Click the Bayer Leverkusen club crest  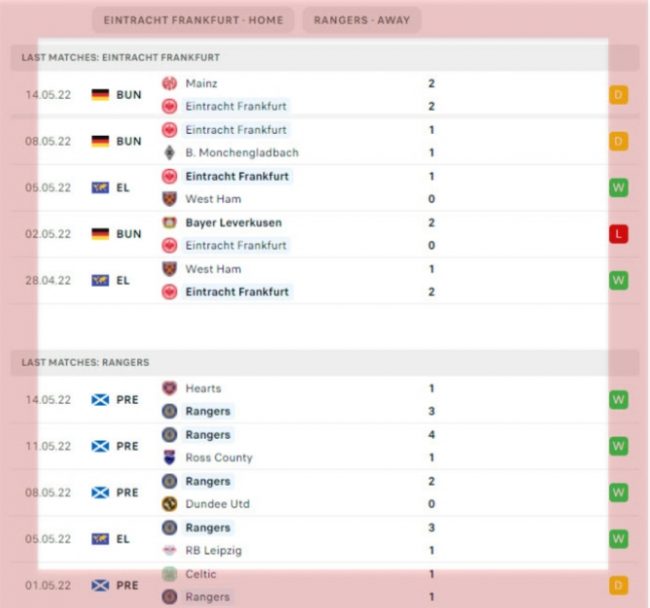pos(169,223)
